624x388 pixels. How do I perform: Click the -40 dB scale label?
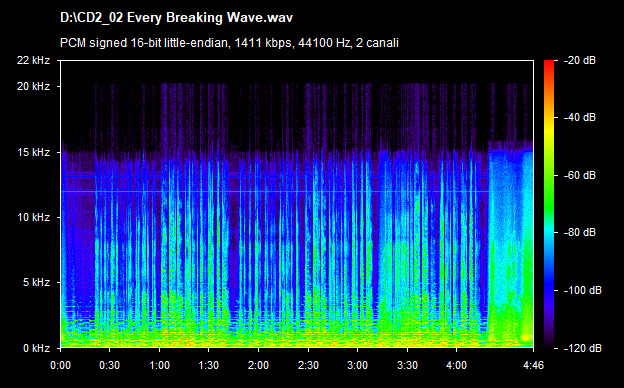(x=580, y=118)
